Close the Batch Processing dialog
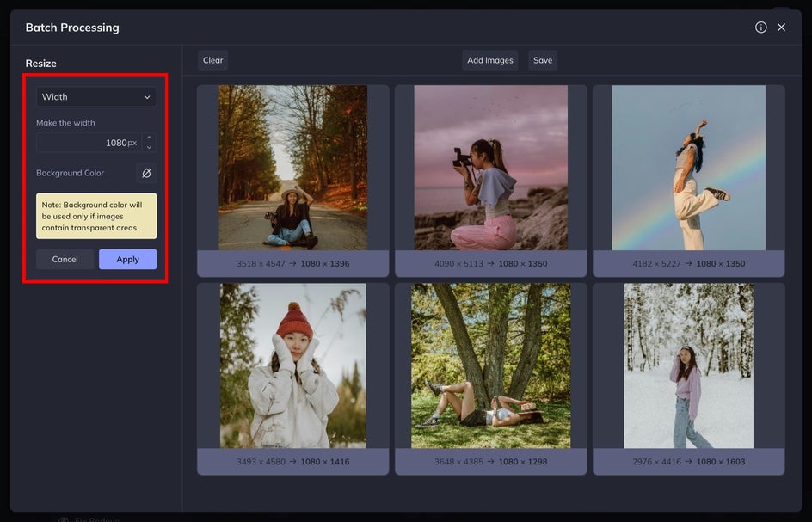This screenshot has height=522, width=812. (x=781, y=28)
